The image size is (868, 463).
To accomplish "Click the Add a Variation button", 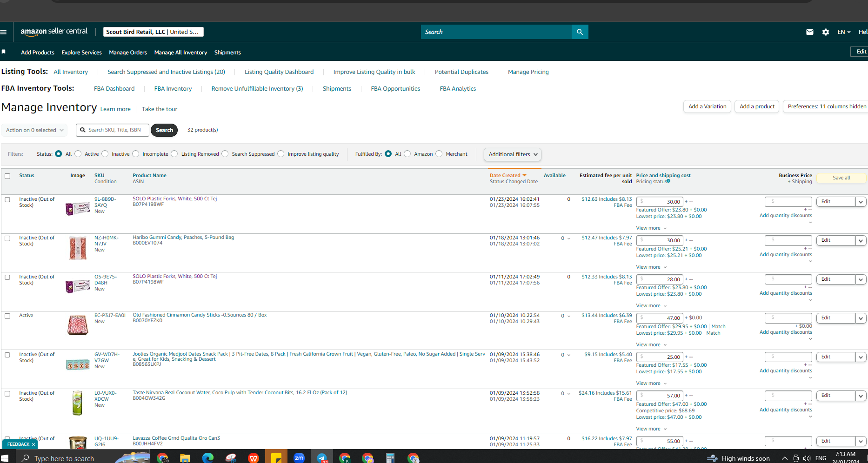I will pyautogui.click(x=707, y=106).
